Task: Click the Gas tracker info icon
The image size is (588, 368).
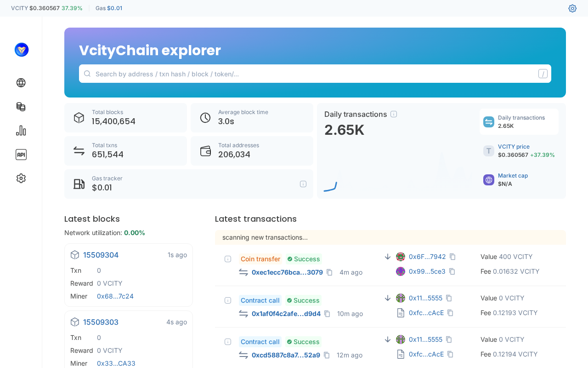Action: [x=303, y=184]
